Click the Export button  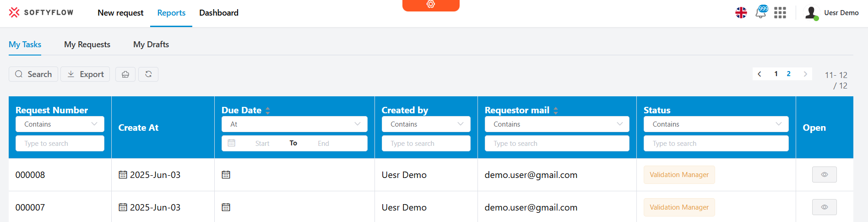point(85,74)
